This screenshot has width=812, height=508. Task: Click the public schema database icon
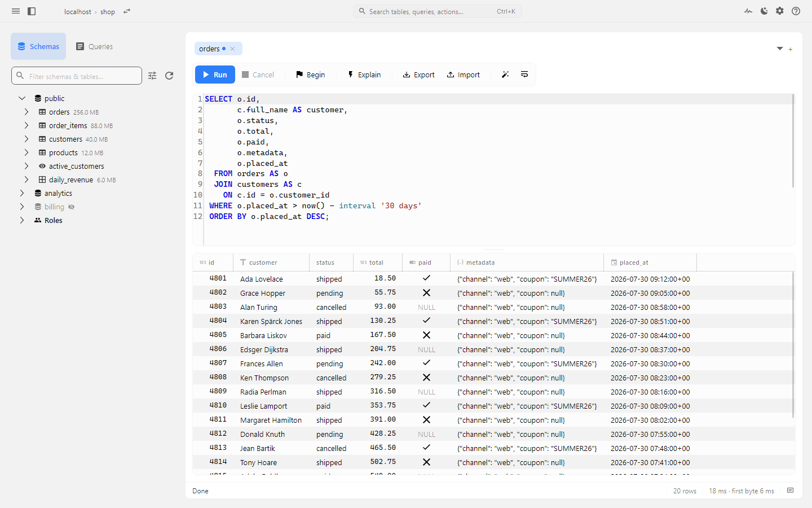coord(38,98)
